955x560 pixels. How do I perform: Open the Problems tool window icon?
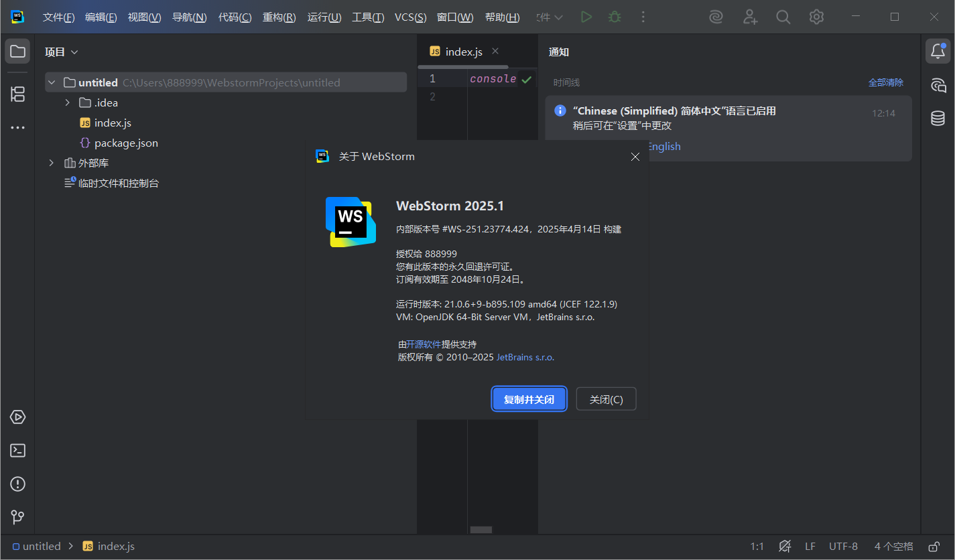point(18,484)
